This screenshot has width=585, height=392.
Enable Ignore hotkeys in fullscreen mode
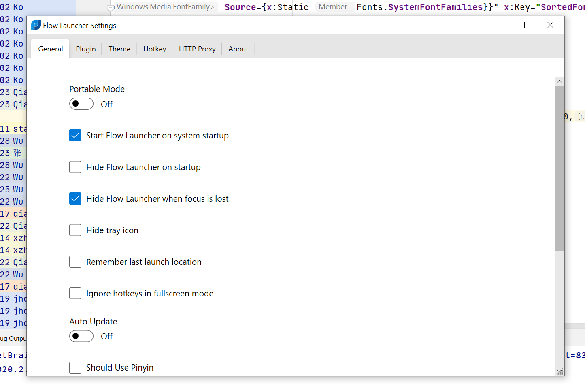(x=75, y=293)
